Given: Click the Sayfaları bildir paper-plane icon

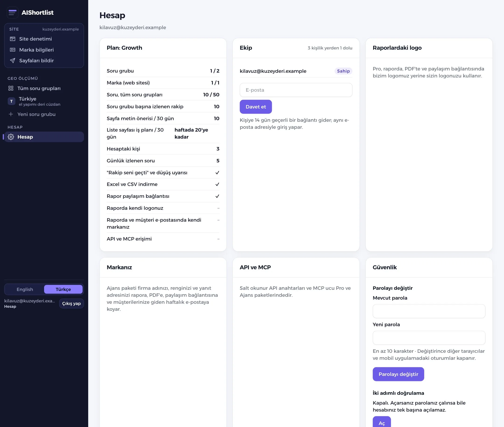Looking at the screenshot, I should 13,60.
